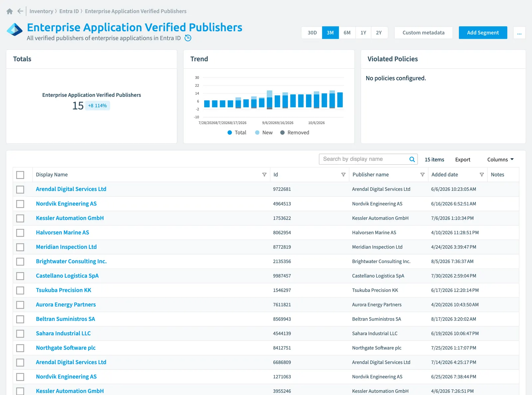
Task: Open Sahara Industrial LLC link
Action: click(x=63, y=334)
